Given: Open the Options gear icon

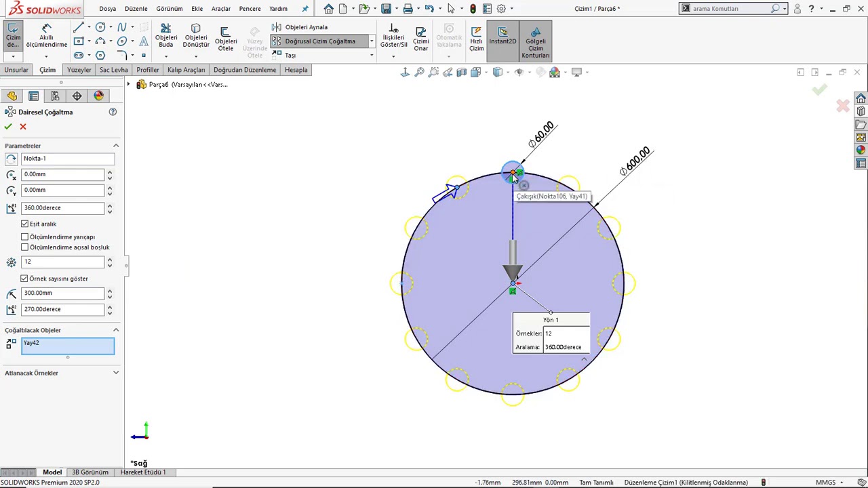Looking at the screenshot, I should [501, 9].
